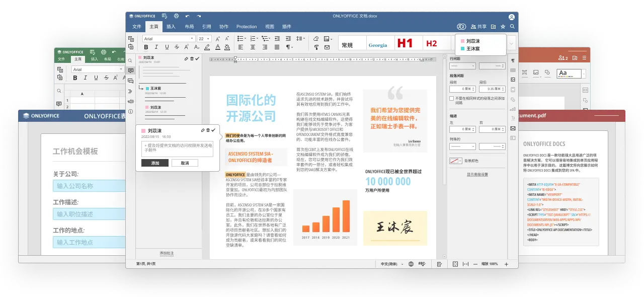The height and width of the screenshot is (297, 644).
Task: Switch to the 协作 tab
Action: (224, 27)
